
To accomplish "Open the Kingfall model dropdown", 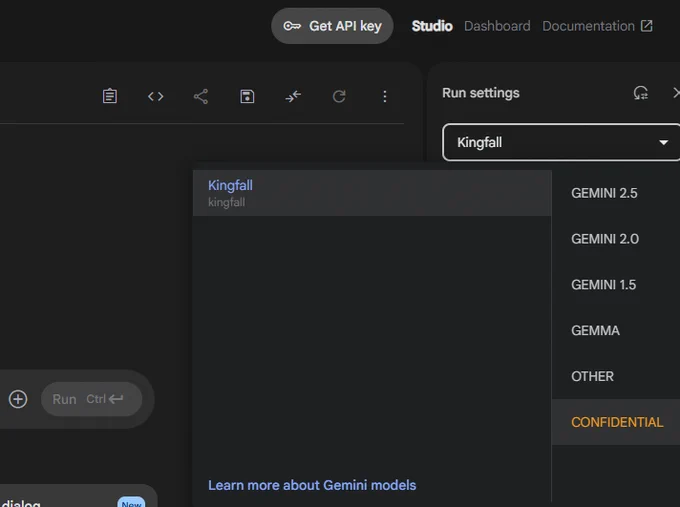I will tap(561, 142).
